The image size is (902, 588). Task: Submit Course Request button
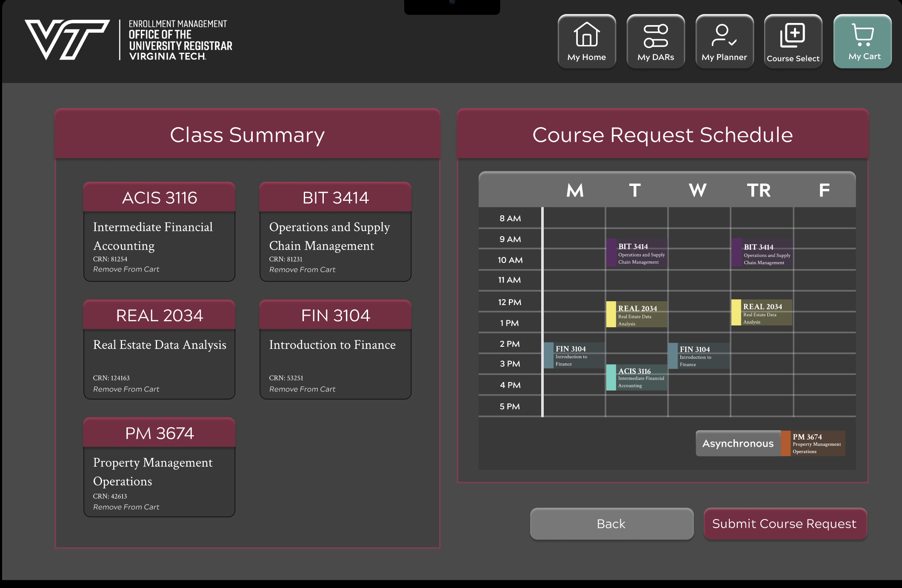[x=785, y=524]
